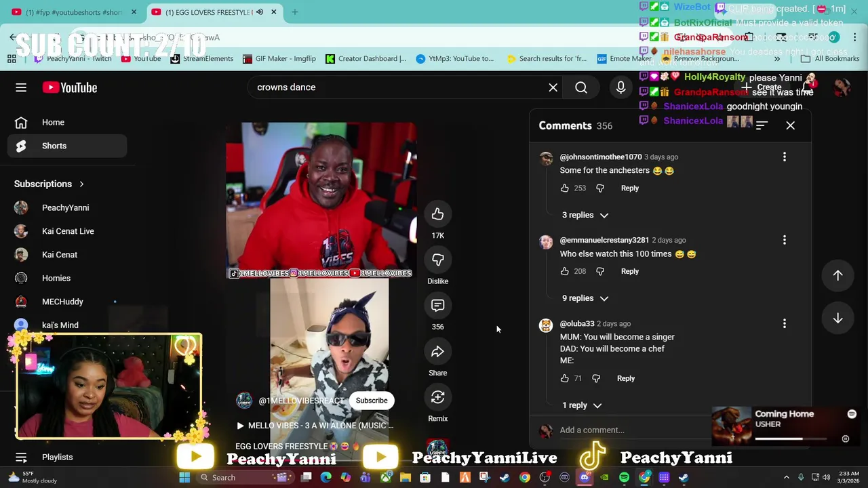Start voice search with microphone icon
868x488 pixels.
(x=620, y=87)
